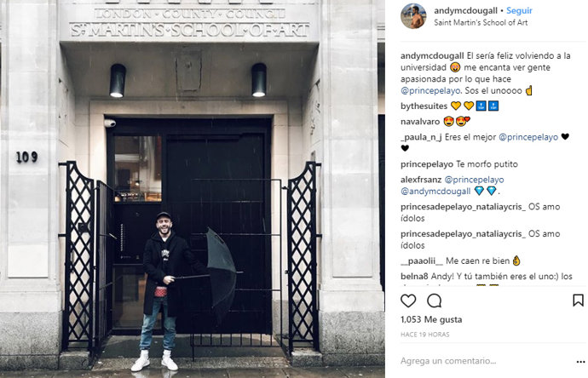Open andymcdougall's profile avatar
588x378 pixels.
coord(413,16)
